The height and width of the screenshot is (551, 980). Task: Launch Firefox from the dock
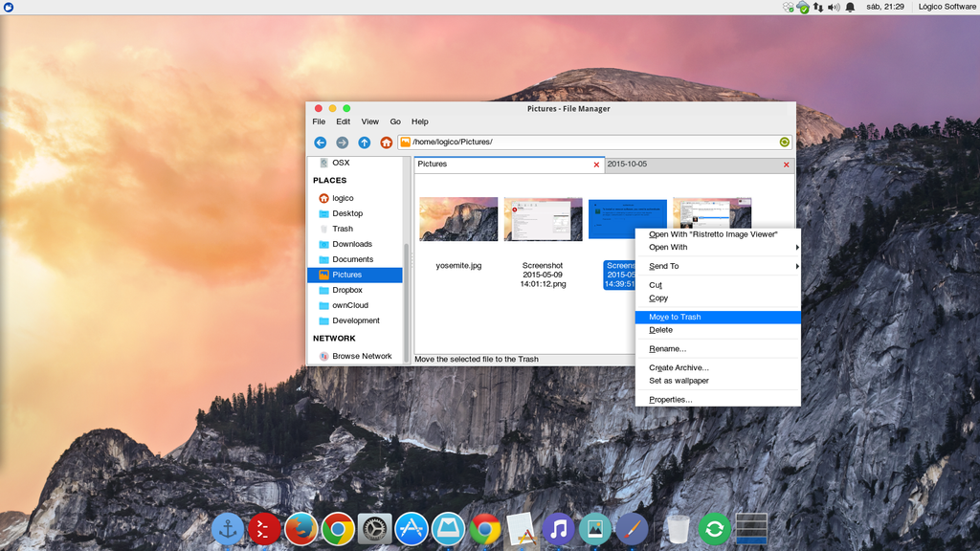[301, 530]
